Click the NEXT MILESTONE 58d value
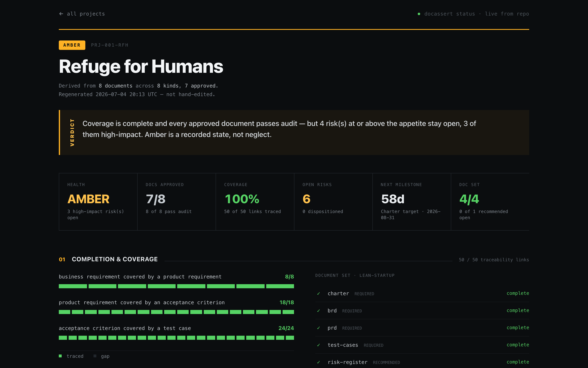Screen dimensions: 588x368 393,199
